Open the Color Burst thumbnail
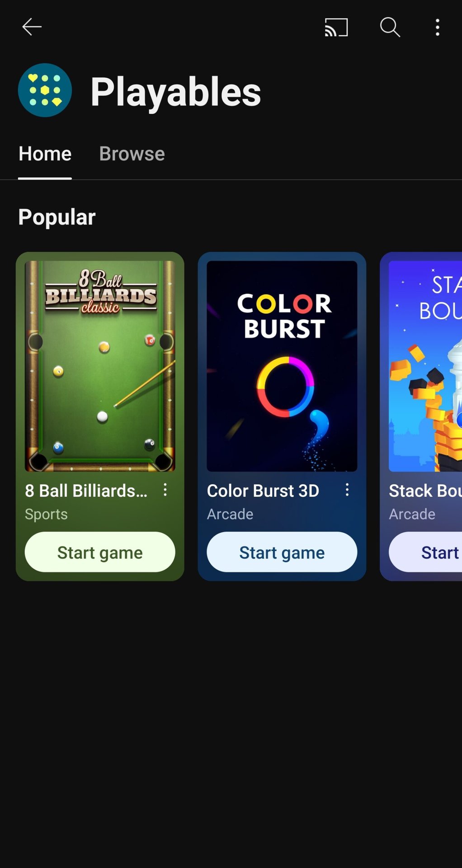This screenshot has height=868, width=462. click(x=282, y=366)
